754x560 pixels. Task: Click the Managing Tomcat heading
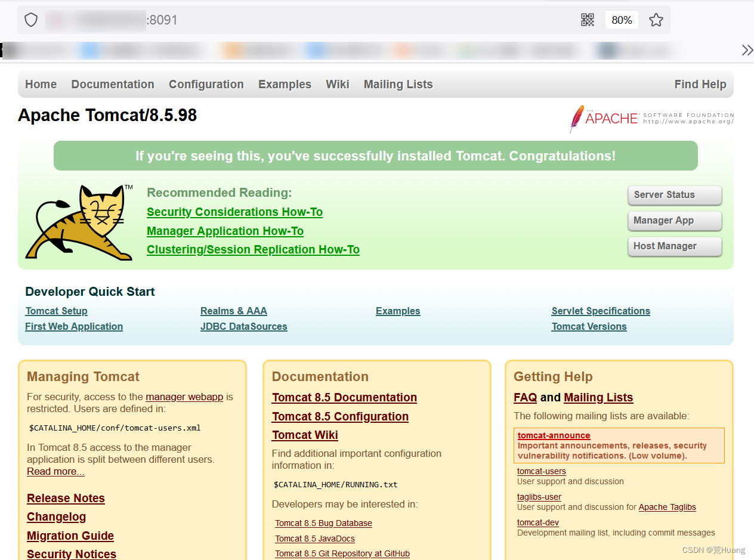(83, 377)
